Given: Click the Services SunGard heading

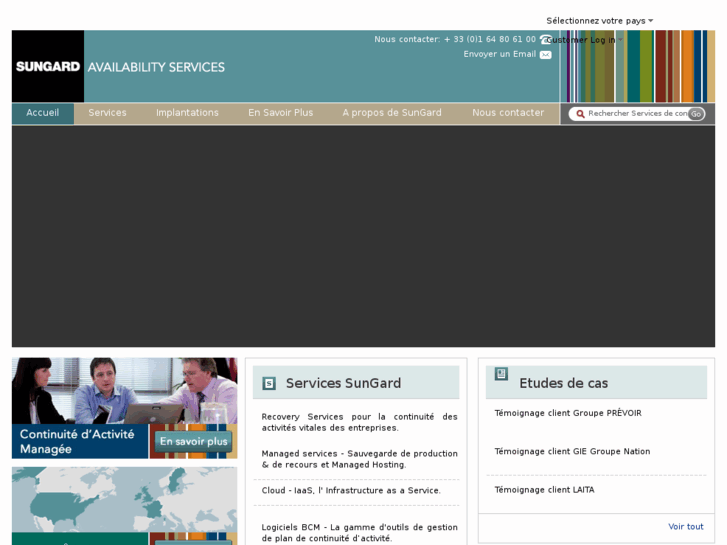Looking at the screenshot, I should 343,383.
